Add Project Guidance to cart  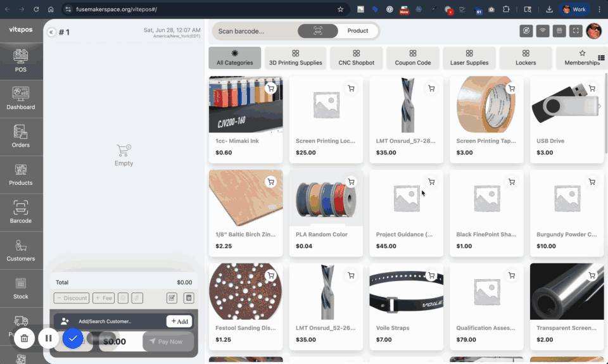coord(431,182)
